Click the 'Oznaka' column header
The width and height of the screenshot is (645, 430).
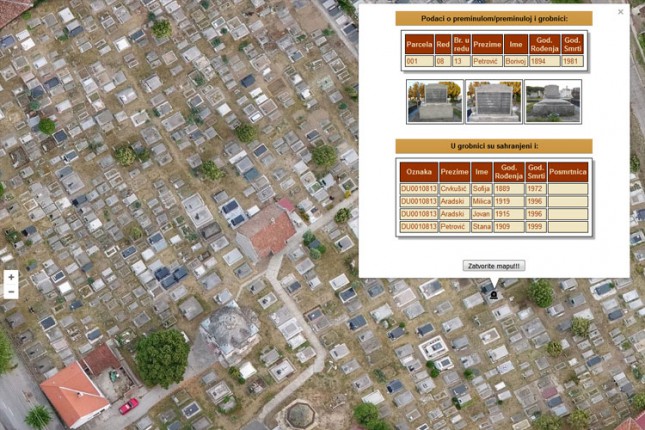click(x=419, y=171)
